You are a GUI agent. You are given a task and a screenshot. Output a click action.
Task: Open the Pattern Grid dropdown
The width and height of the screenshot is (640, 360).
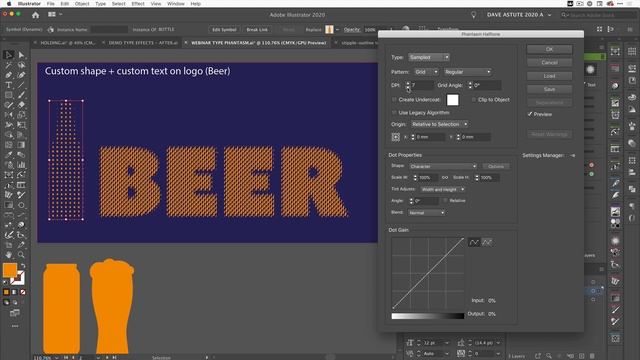pyautogui.click(x=426, y=72)
